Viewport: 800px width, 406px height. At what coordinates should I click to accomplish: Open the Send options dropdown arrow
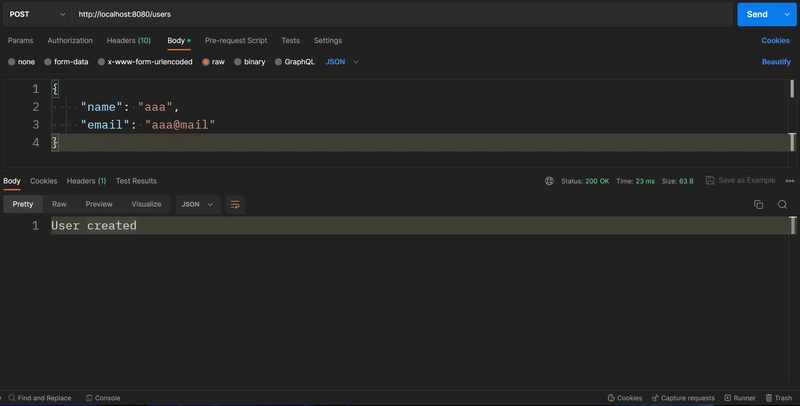[787, 14]
